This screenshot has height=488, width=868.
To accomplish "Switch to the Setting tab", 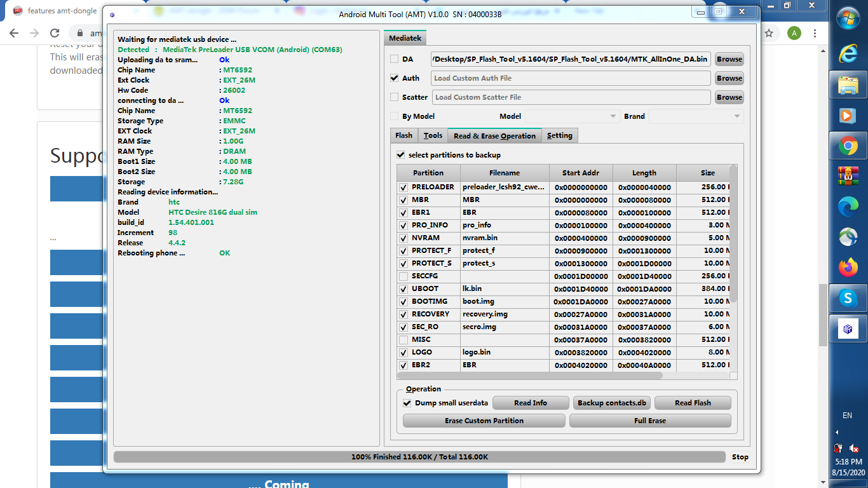I will click(x=560, y=135).
